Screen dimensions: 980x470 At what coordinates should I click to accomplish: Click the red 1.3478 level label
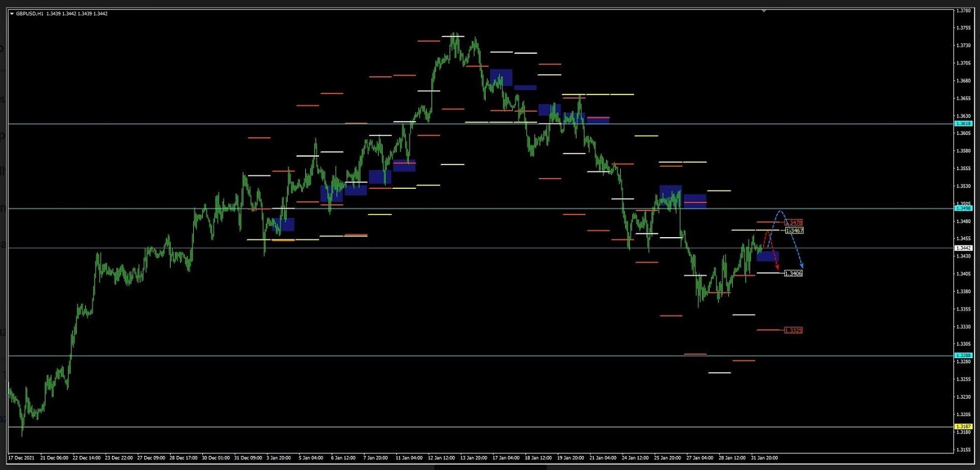pos(794,222)
